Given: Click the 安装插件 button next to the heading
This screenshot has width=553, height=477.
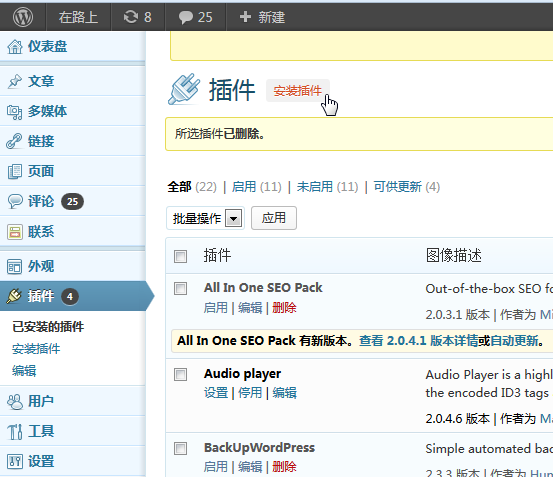Looking at the screenshot, I should pyautogui.click(x=298, y=91).
